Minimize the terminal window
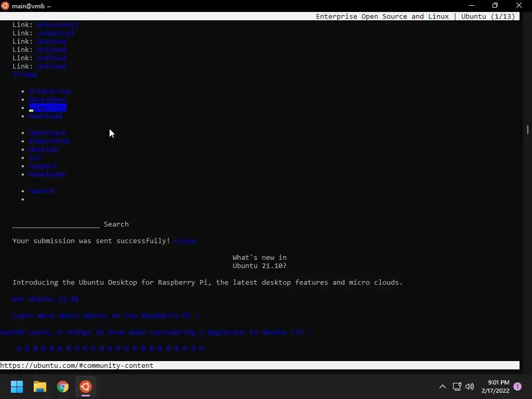 click(x=472, y=5)
